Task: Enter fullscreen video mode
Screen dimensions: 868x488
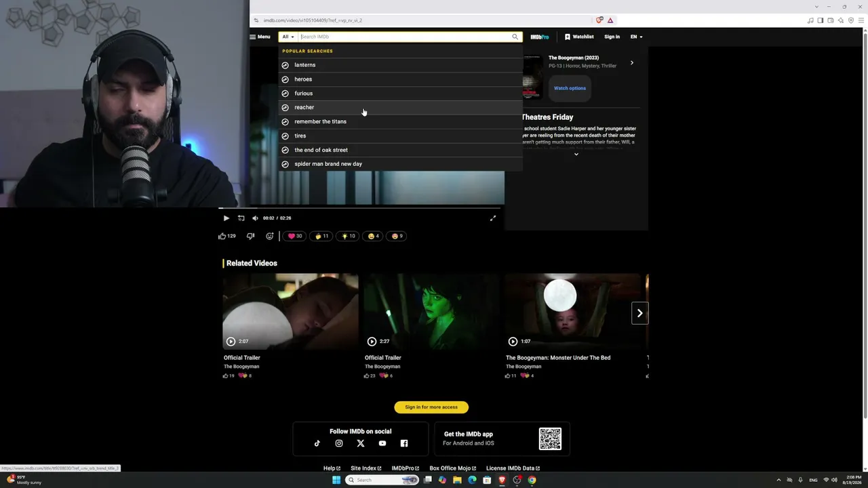Action: tap(493, 218)
